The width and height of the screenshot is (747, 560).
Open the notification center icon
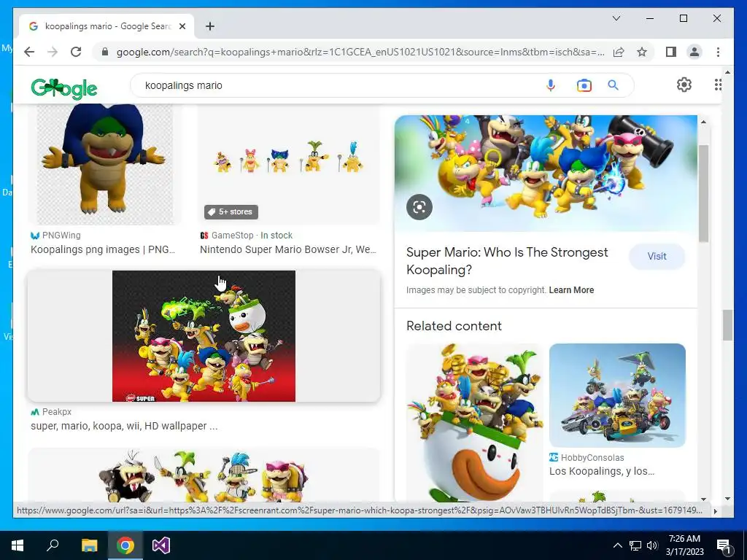723,545
